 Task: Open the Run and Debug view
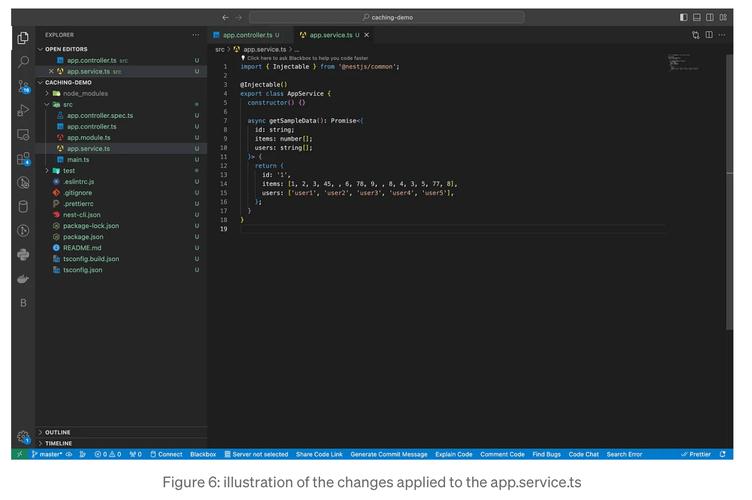point(23,110)
